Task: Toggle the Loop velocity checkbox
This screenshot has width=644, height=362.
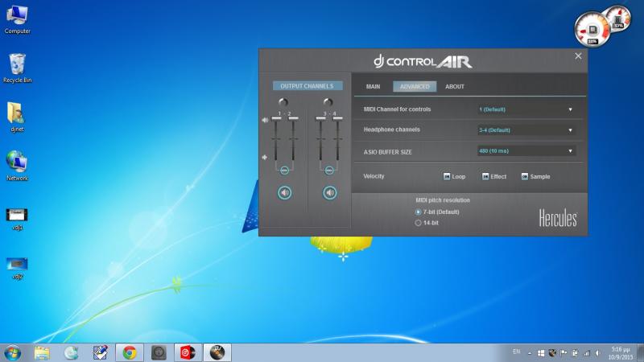Action: (447, 176)
